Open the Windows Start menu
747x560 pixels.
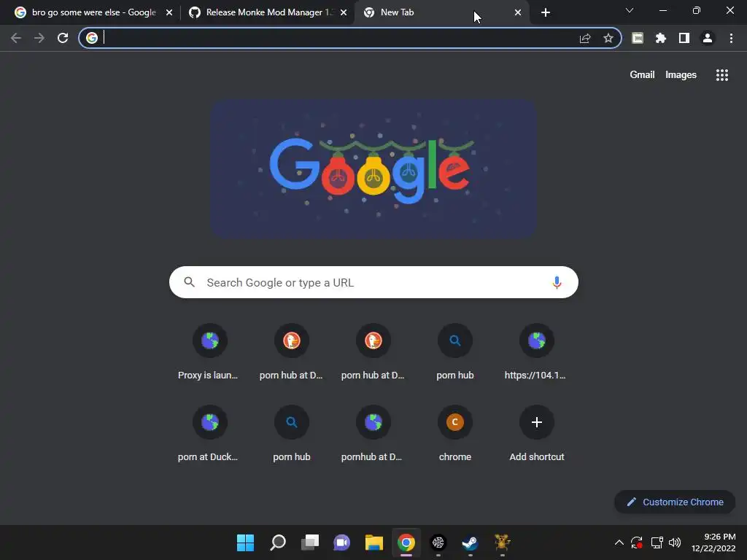pyautogui.click(x=245, y=542)
